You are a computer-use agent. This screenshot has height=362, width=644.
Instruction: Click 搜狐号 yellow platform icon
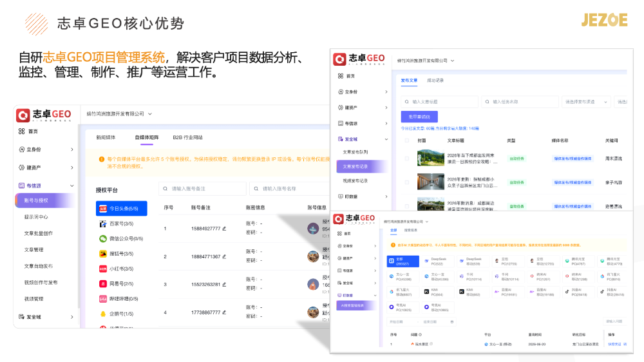[102, 254]
